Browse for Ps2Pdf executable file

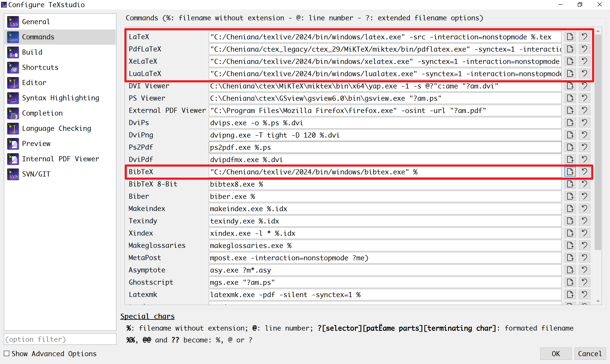click(570, 147)
